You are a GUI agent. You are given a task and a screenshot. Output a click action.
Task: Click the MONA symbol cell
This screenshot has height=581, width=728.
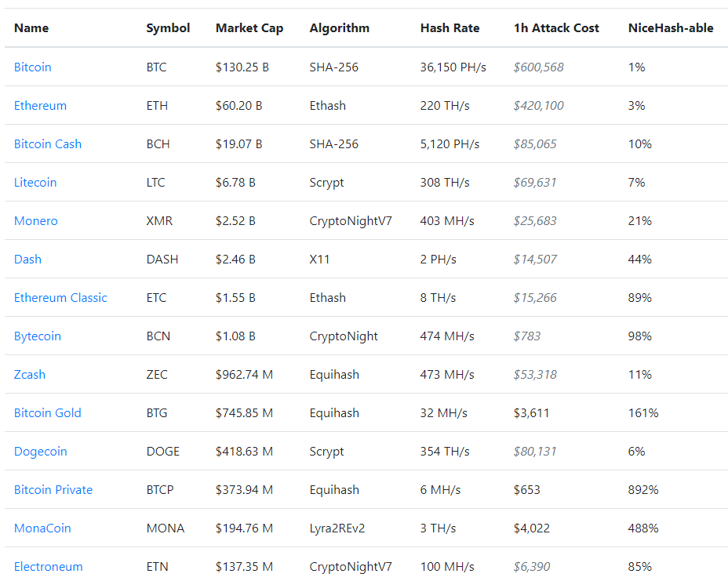point(166,528)
